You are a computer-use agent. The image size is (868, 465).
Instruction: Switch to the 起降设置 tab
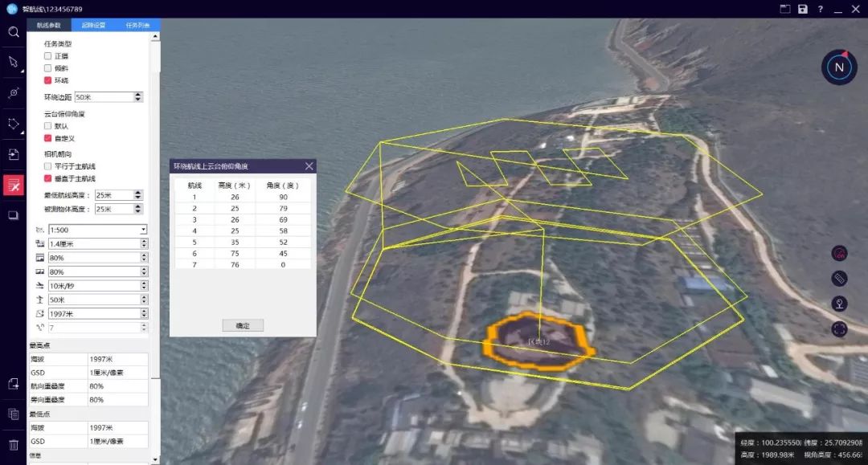[x=93, y=25]
